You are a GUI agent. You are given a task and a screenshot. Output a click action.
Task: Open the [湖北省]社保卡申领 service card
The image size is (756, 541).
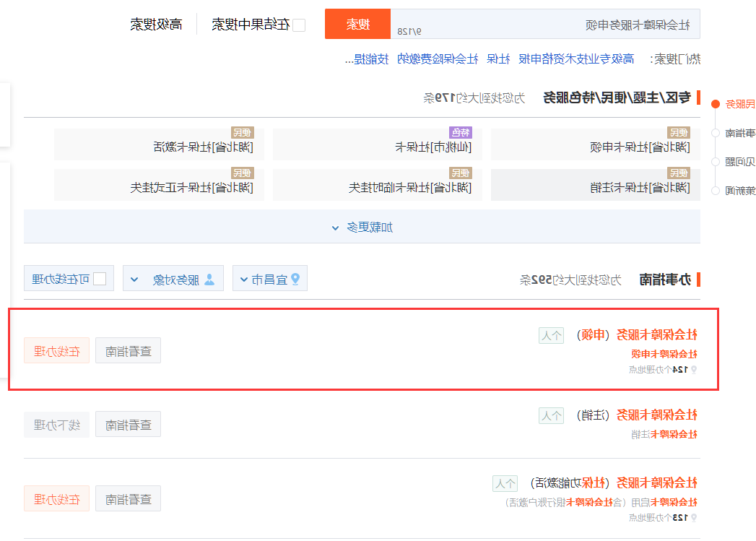[x=596, y=144]
